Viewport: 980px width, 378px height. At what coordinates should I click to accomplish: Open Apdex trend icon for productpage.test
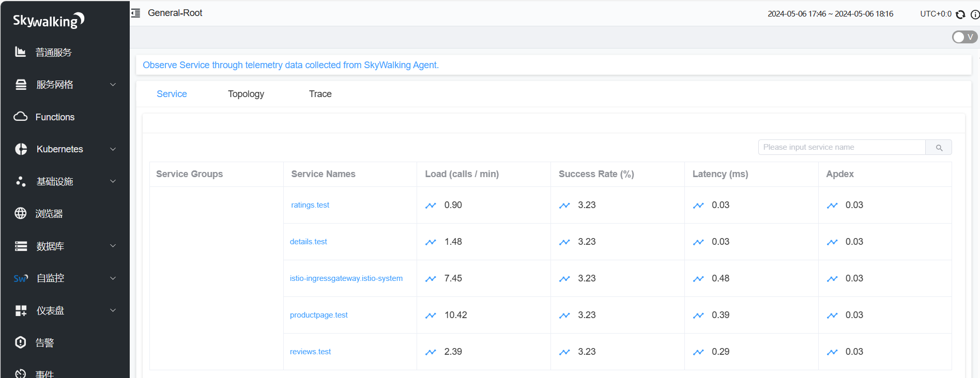(832, 316)
